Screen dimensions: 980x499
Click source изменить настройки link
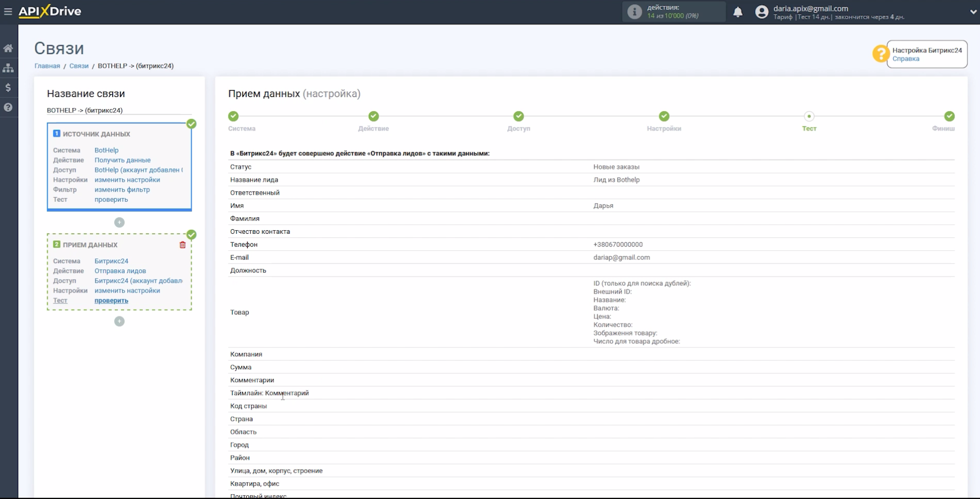click(127, 180)
